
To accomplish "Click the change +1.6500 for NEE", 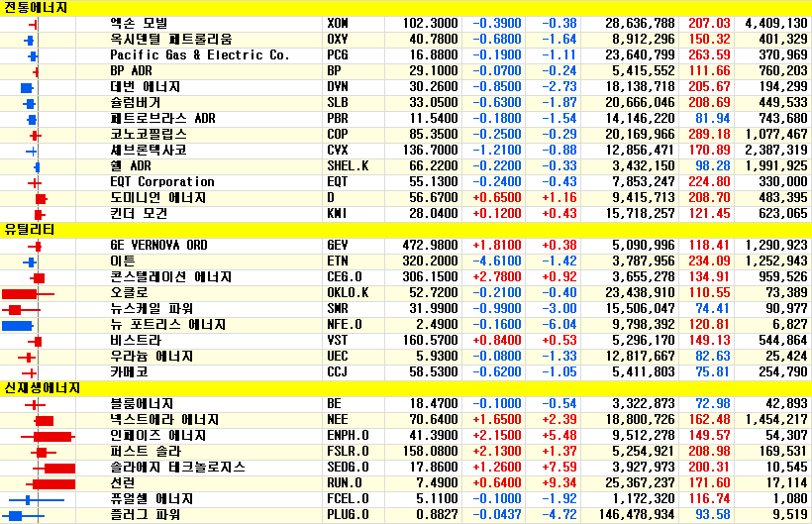I will [497, 419].
